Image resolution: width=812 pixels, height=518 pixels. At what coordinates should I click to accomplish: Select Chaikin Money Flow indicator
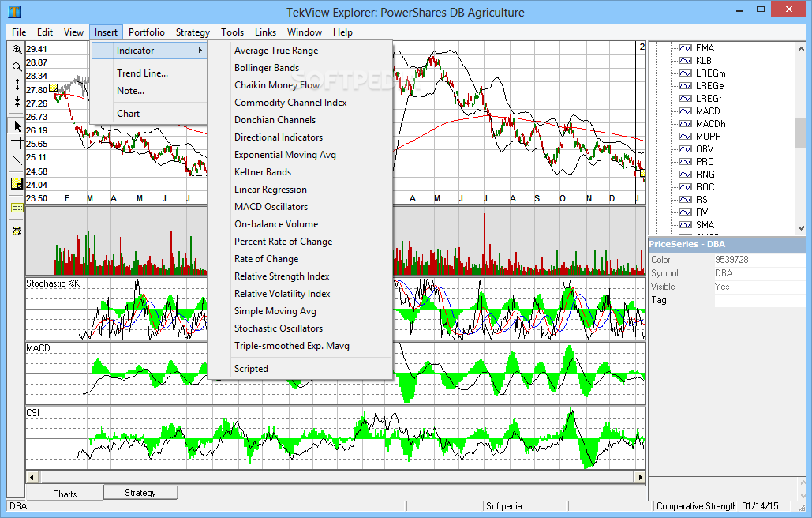click(x=300, y=85)
